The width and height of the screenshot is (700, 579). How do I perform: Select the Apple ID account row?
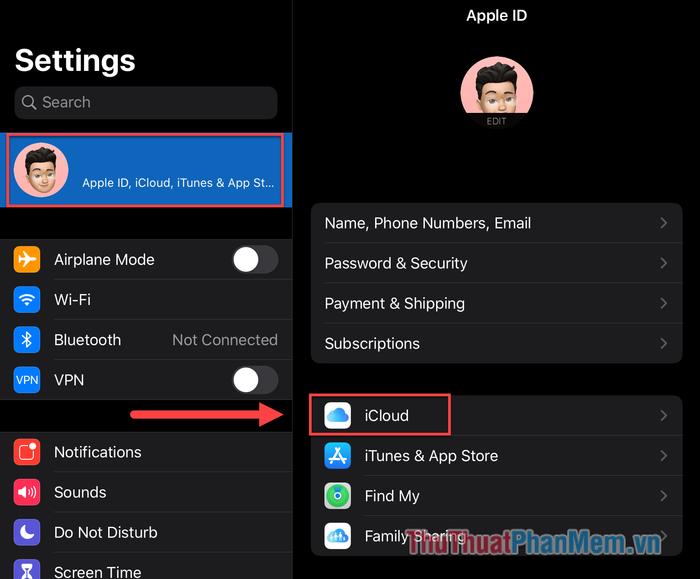tap(145, 170)
